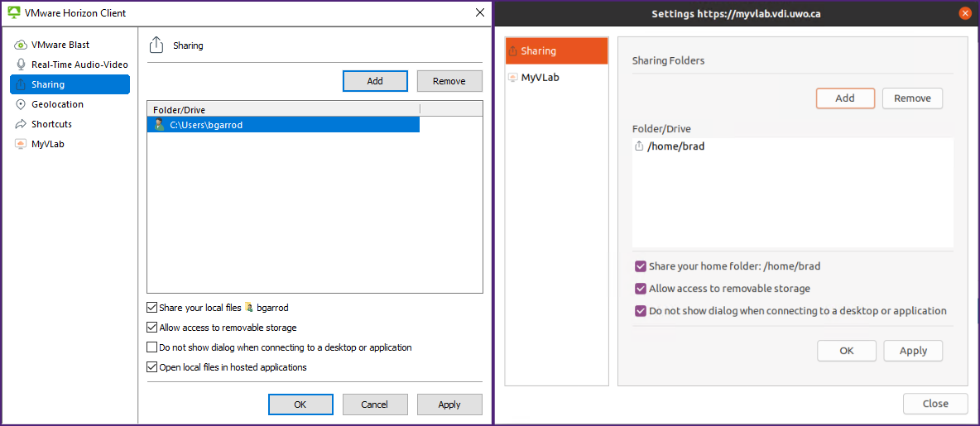Image resolution: width=980 pixels, height=426 pixels.
Task: Click the share icon next to /home/brad
Action: pos(639,146)
